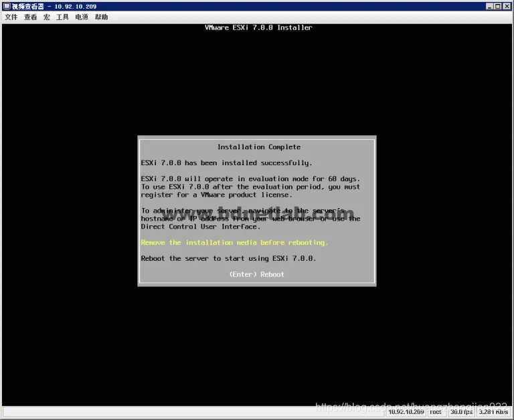514x420 pixels.
Task: Maximize the video viewer window
Action: tap(498, 6)
